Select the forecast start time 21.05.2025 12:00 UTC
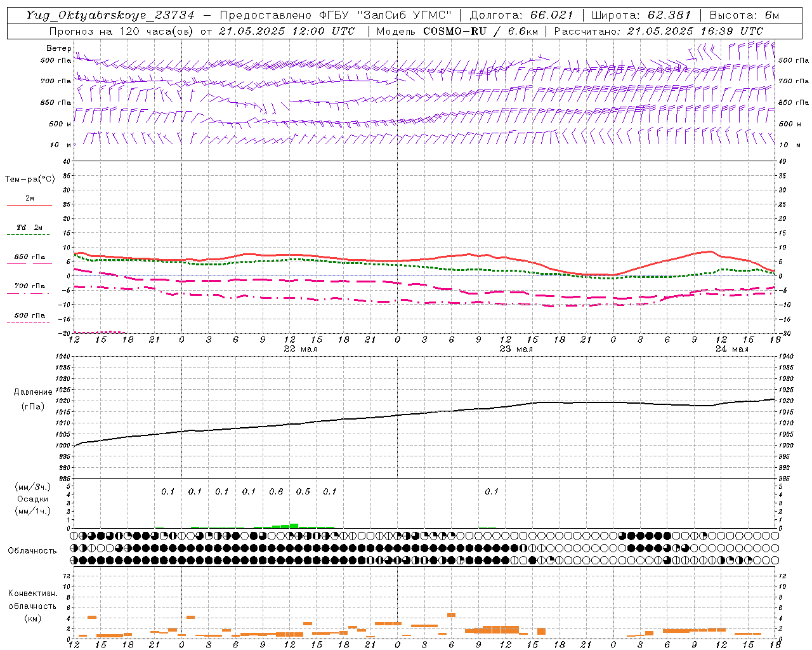The image size is (812, 650). pyautogui.click(x=286, y=31)
